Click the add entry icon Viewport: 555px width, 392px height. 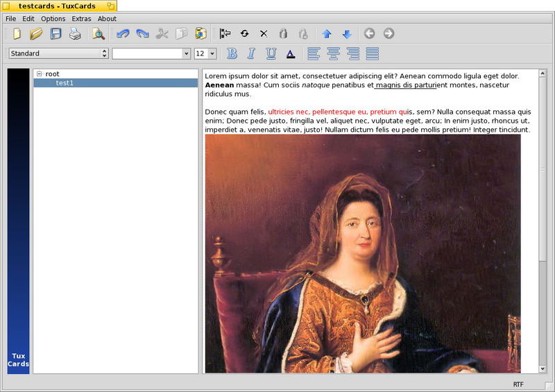coord(225,33)
